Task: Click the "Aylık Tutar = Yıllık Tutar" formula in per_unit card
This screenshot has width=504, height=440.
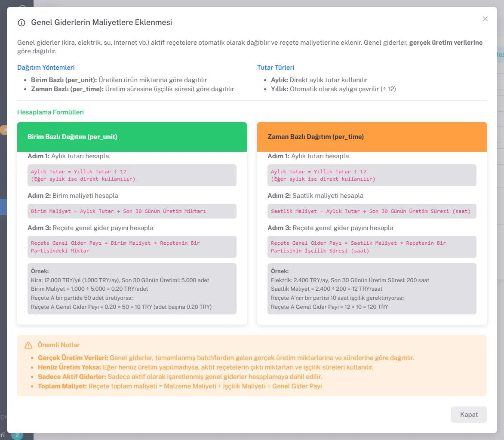Action: coord(132,175)
